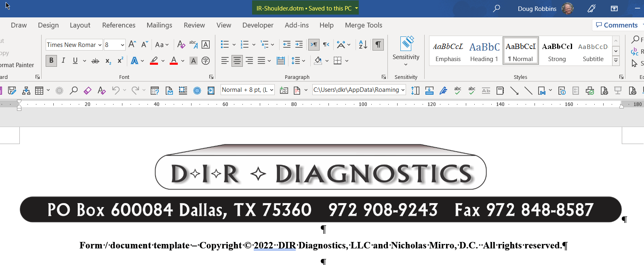Justify the paragraph text
Image resolution: width=644 pixels, height=265 pixels.
click(x=261, y=61)
